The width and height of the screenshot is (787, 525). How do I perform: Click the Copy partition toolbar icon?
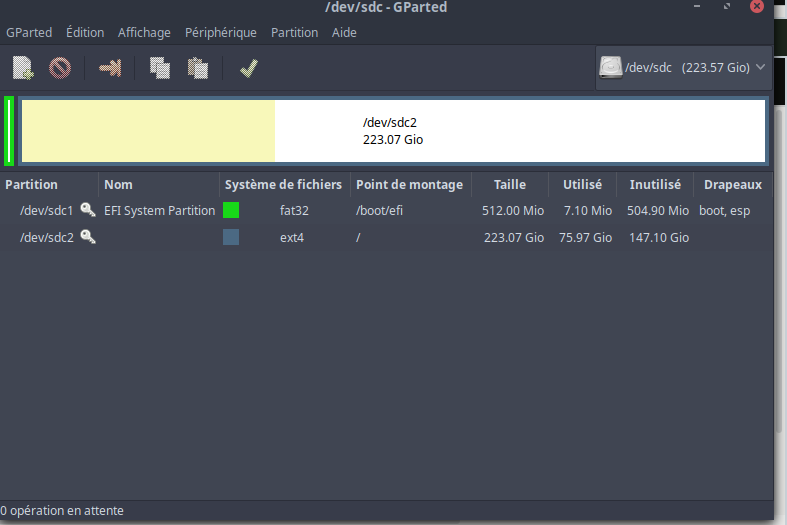(159, 68)
